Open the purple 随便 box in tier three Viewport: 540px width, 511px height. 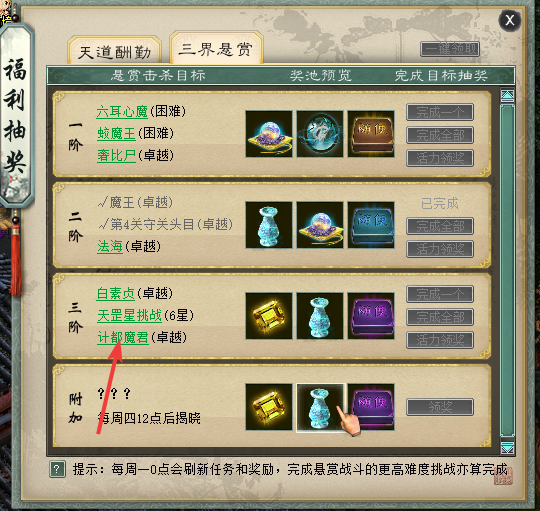371,316
